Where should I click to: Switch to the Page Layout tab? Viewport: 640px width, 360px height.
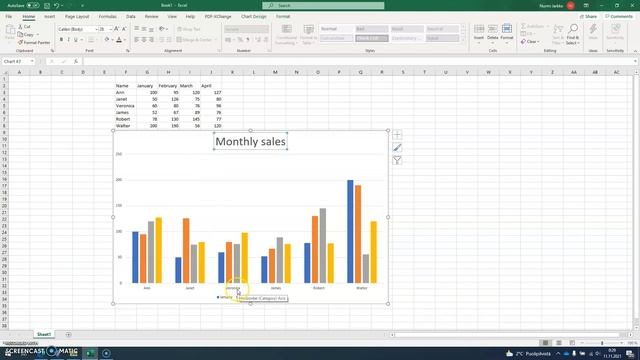77,17
